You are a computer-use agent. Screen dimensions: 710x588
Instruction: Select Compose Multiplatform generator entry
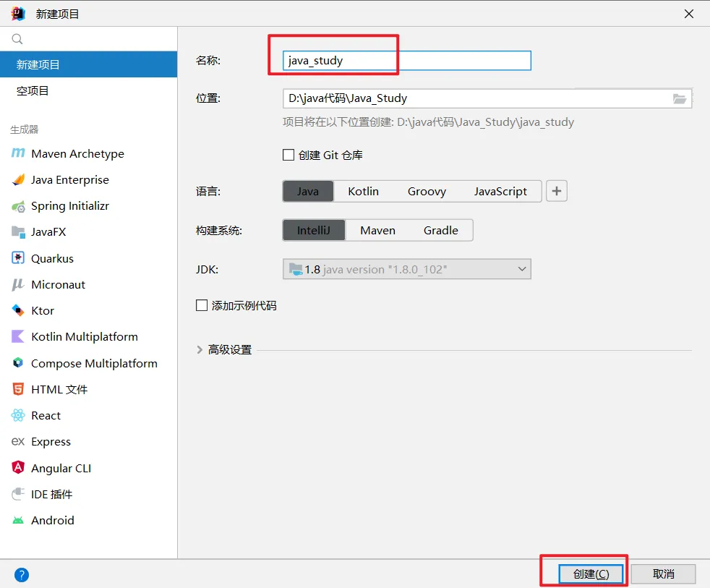point(89,363)
